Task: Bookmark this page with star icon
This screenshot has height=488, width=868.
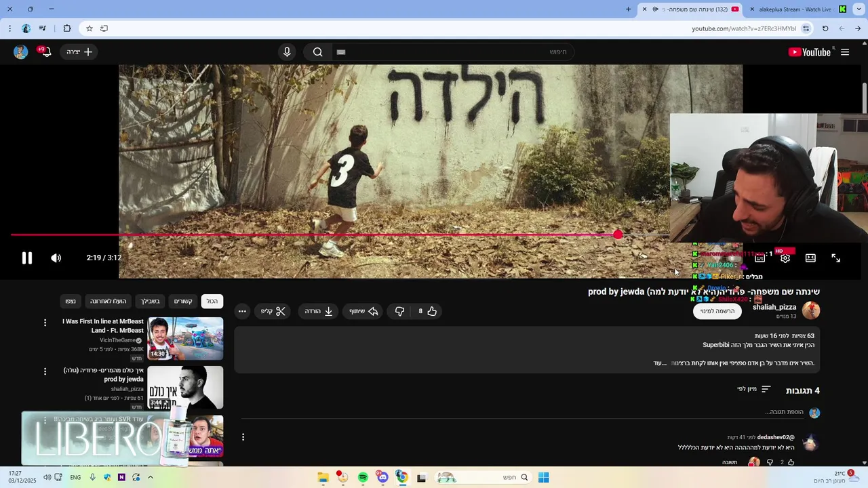Action: pyautogui.click(x=89, y=28)
